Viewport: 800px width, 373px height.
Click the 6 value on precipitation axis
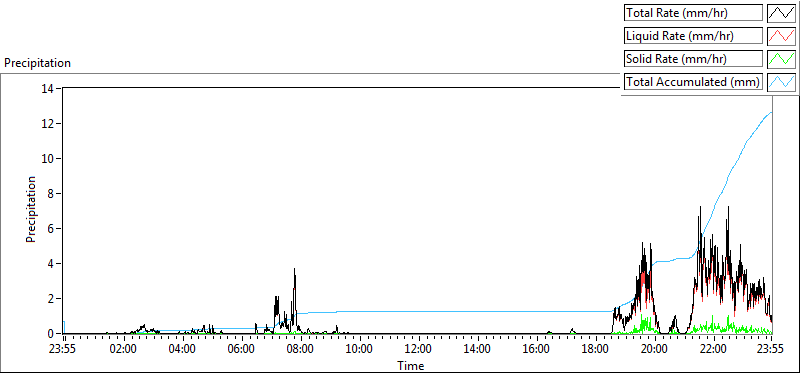[51, 229]
